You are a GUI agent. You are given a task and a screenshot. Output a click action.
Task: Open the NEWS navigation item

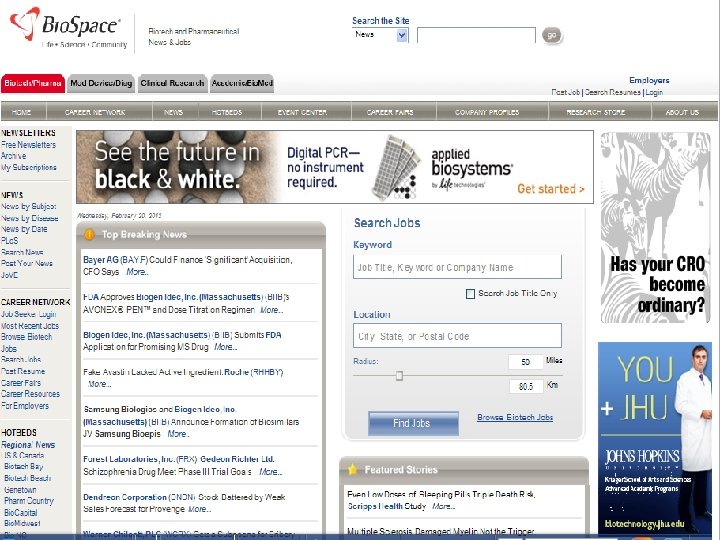pyautogui.click(x=174, y=112)
